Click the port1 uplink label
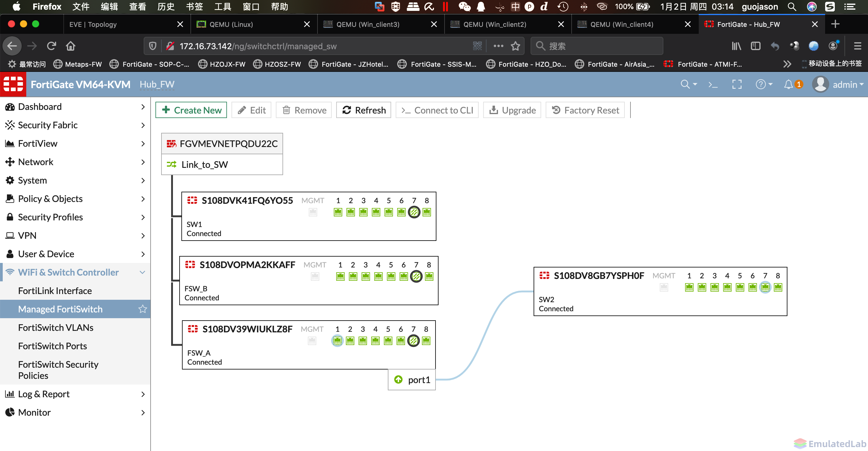 [x=412, y=380]
